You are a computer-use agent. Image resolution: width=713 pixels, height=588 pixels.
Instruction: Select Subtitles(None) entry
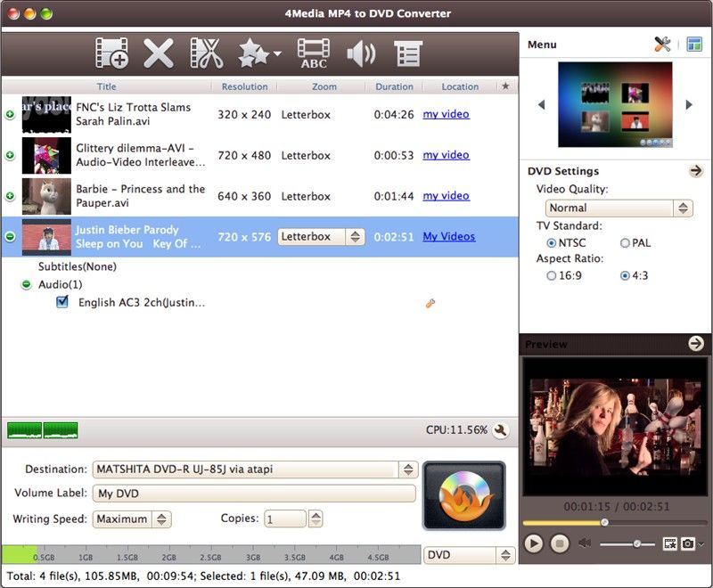pyautogui.click(x=78, y=266)
